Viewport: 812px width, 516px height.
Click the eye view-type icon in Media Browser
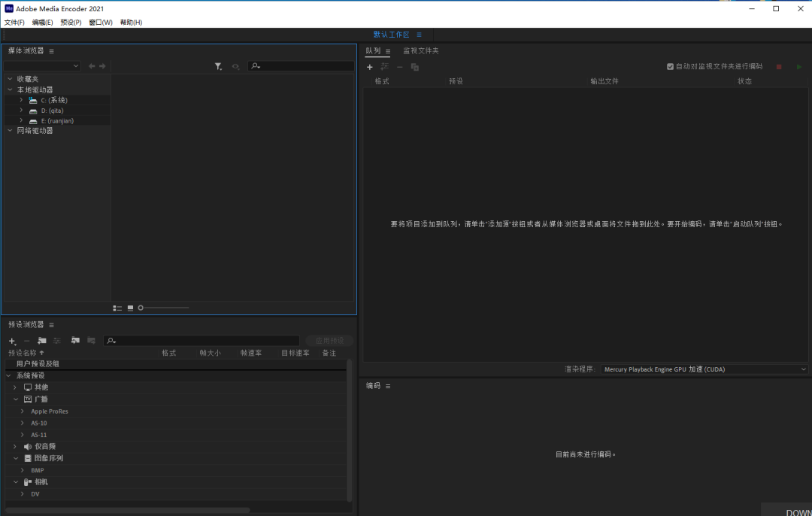[235, 66]
